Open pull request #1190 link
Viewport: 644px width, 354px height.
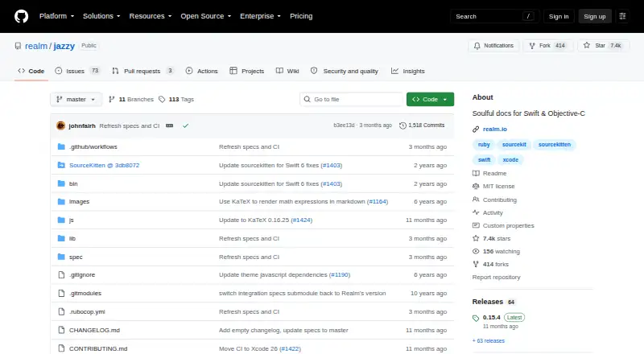[x=340, y=274]
